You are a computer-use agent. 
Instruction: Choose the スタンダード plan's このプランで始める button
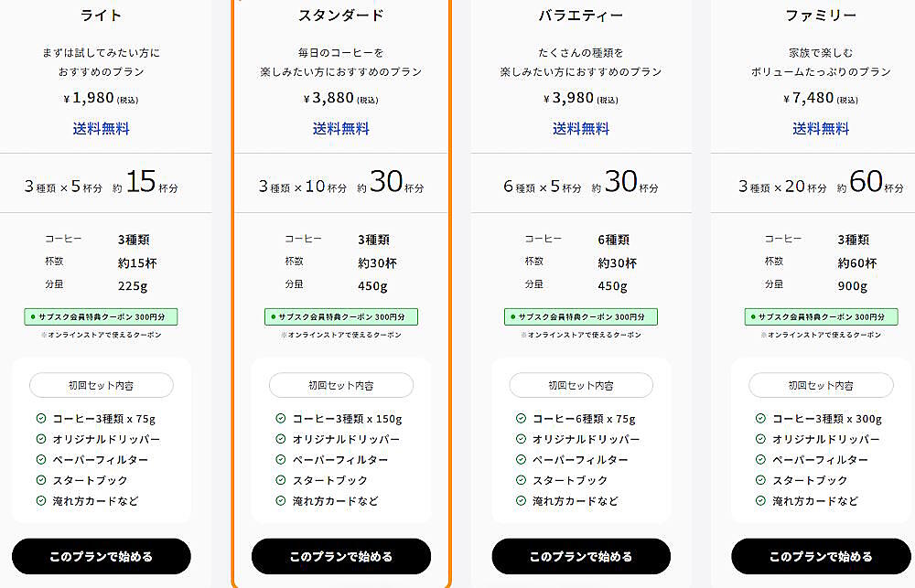[341, 556]
